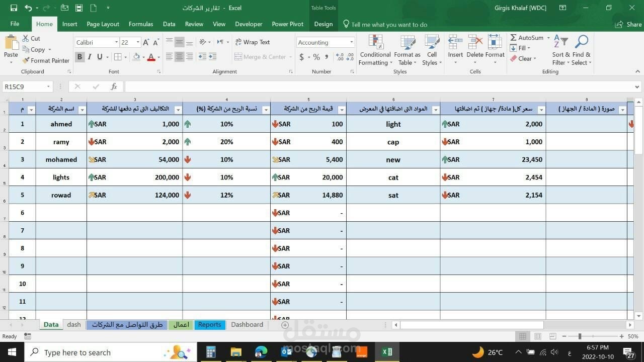Click the Increase Indent icon
644x362 pixels.
(x=212, y=57)
